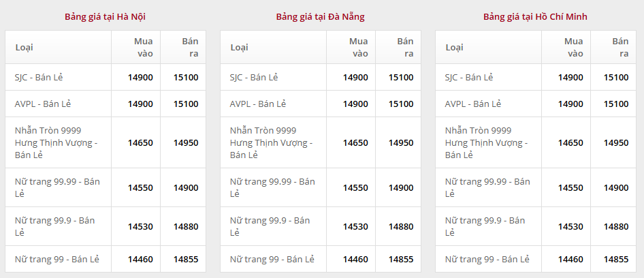Click 'Bán ra' header in Hồ Chí Minh table
644x278 pixels.
click(619, 47)
